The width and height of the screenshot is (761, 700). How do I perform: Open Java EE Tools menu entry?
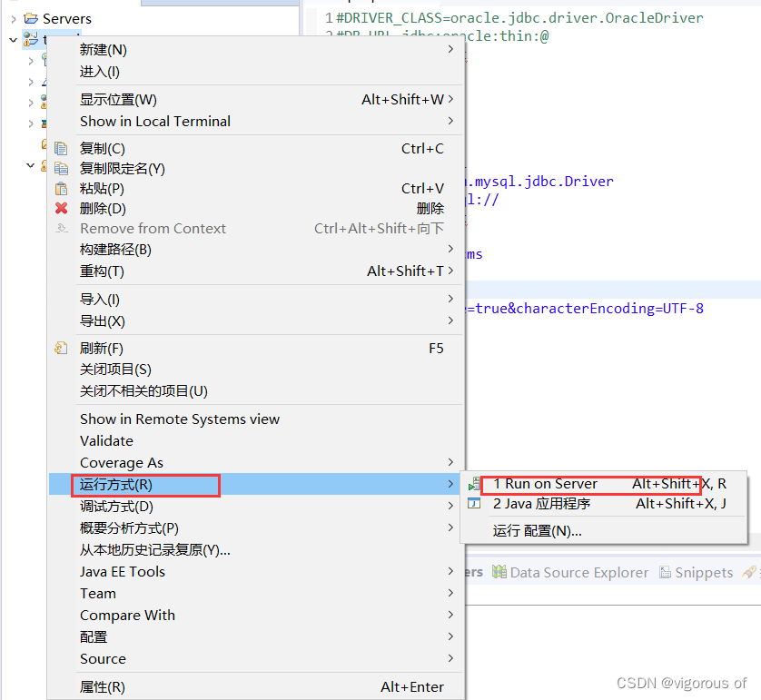coord(256,571)
